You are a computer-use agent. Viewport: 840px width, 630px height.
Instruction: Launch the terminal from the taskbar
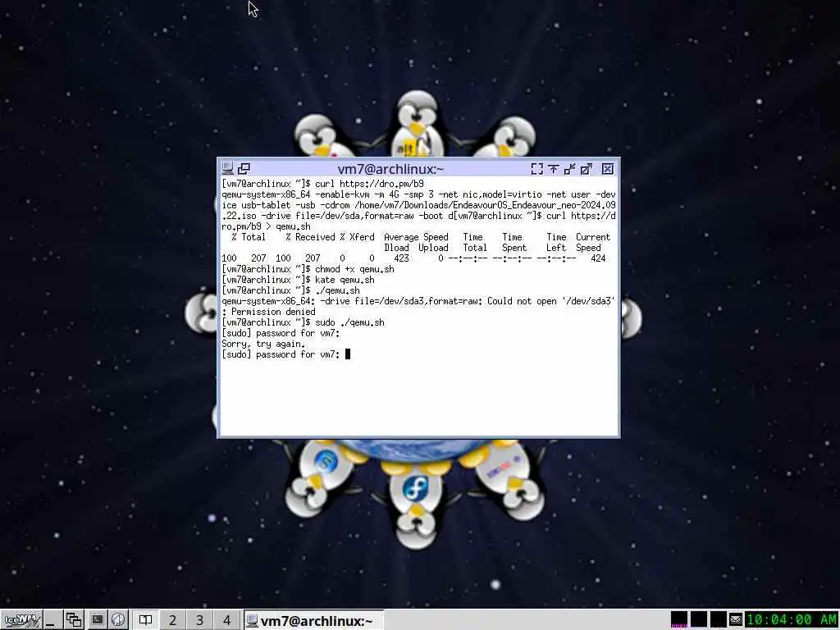click(97, 620)
